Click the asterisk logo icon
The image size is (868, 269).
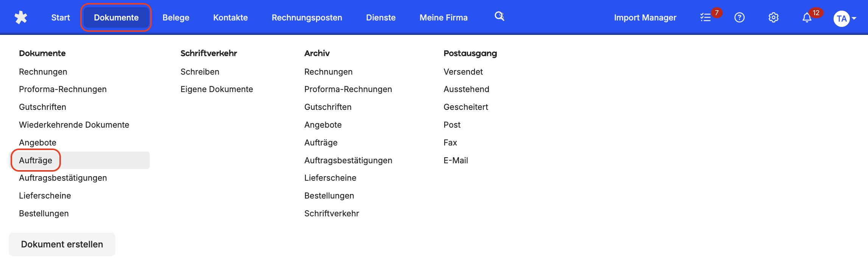click(21, 17)
